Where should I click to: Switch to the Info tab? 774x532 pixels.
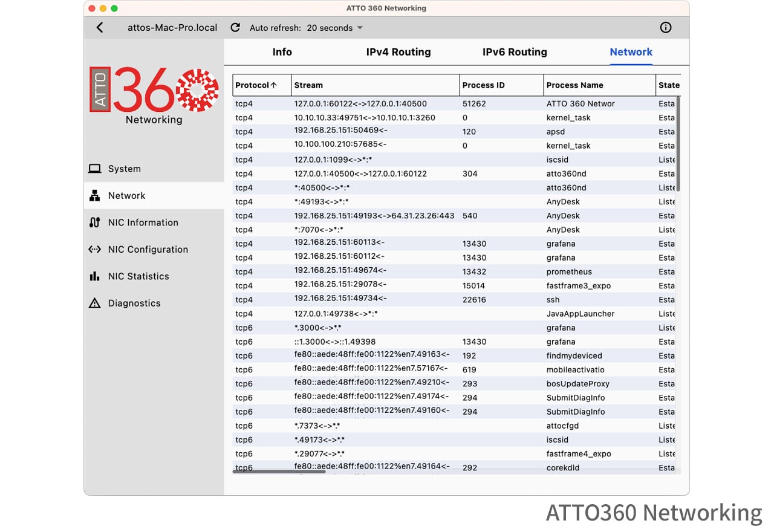tap(282, 52)
